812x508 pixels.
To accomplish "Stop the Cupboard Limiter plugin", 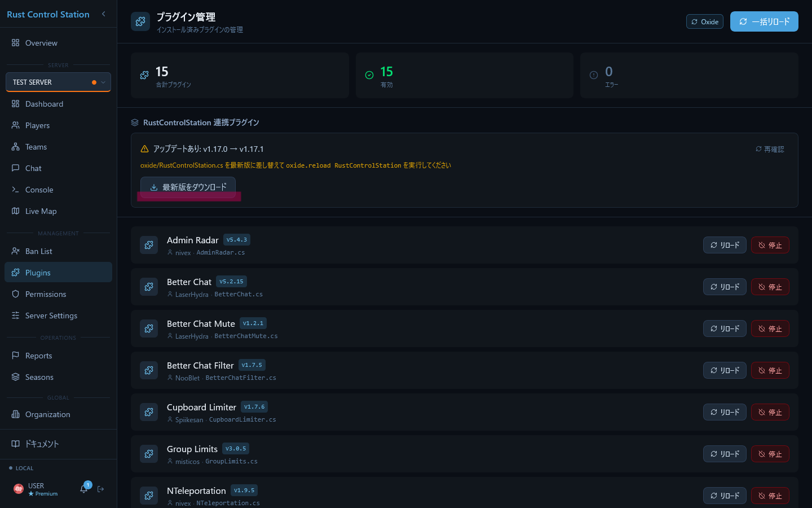I will [770, 412].
